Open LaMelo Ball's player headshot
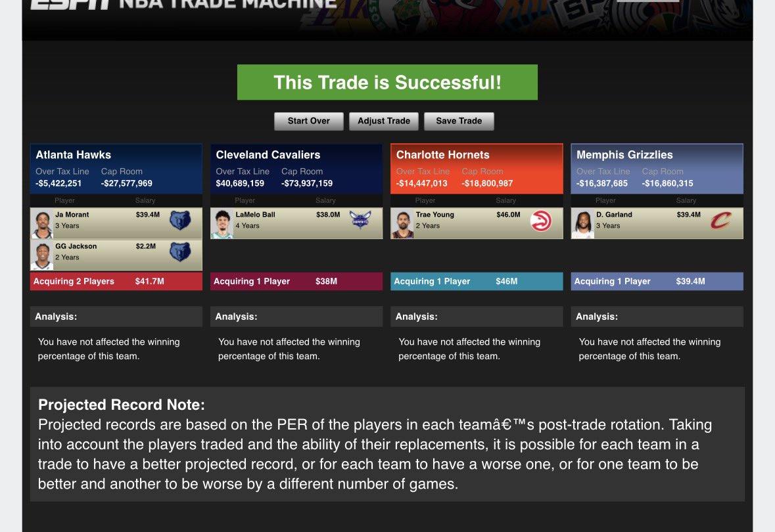 (222, 224)
